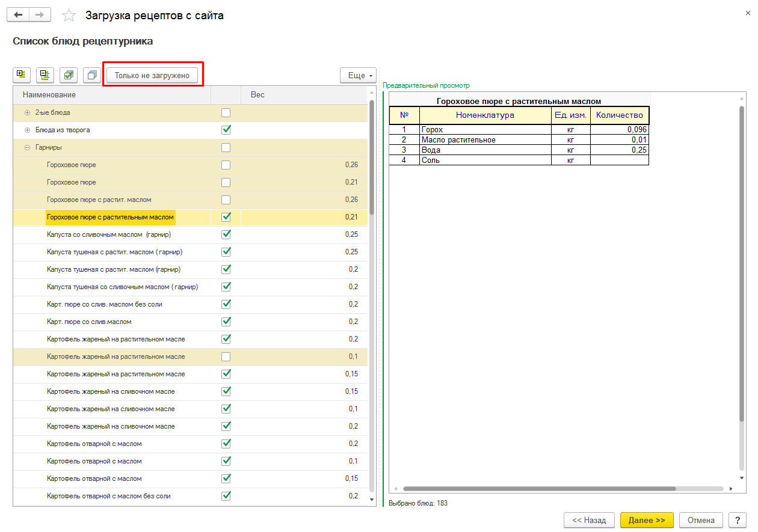Screen dimensions: 758x532
Task: Click the 'Ед. изм.' preview column header
Action: pos(571,115)
